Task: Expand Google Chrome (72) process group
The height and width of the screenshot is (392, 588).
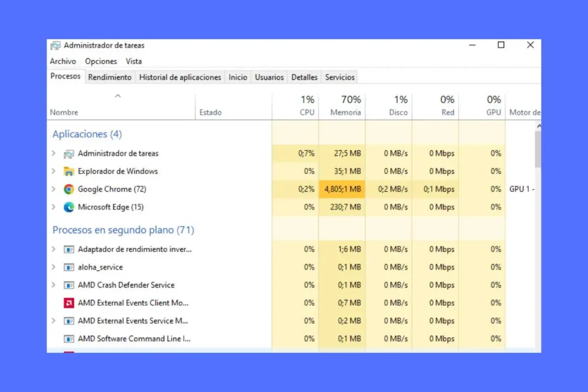Action: (x=53, y=189)
